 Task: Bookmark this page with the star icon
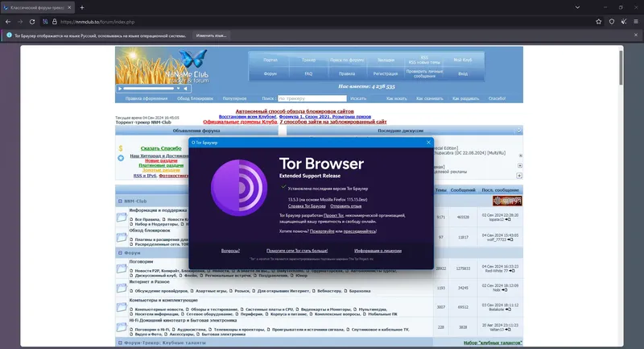[598, 22]
